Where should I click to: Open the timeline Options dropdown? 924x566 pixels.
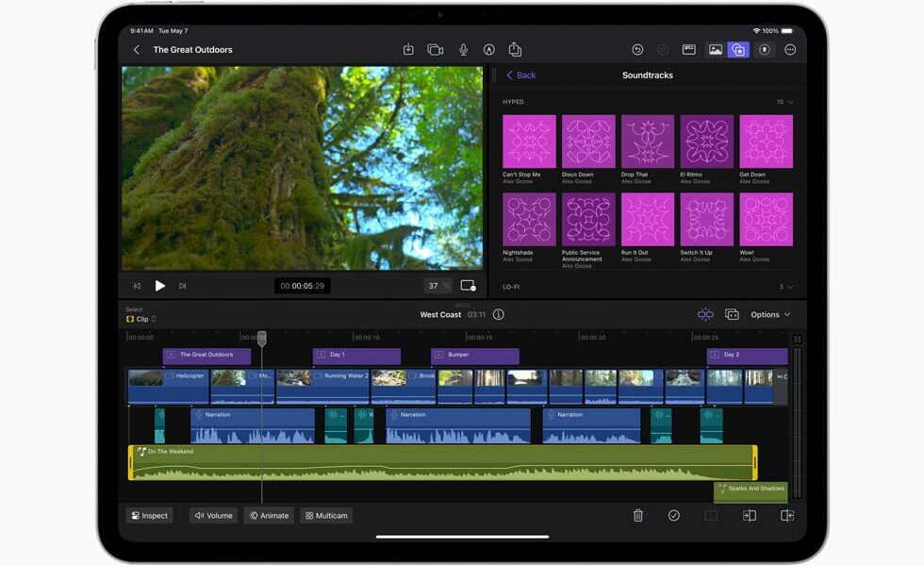(x=770, y=315)
